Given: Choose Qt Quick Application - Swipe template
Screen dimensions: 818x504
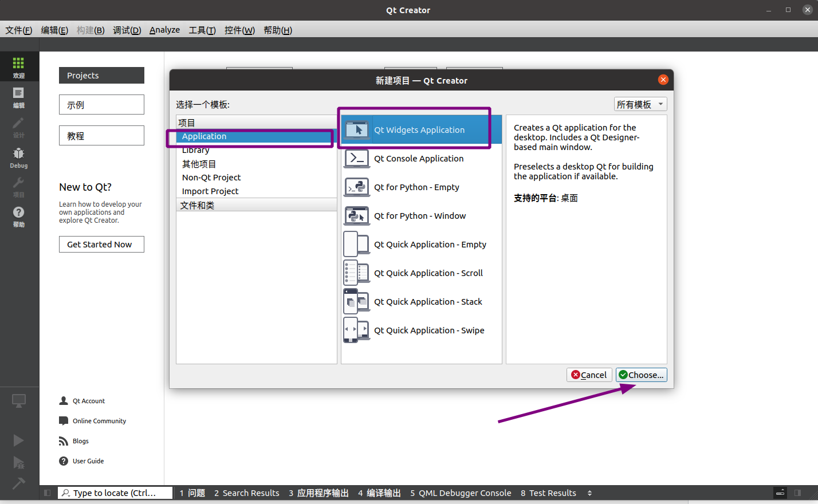Looking at the screenshot, I should 429,330.
